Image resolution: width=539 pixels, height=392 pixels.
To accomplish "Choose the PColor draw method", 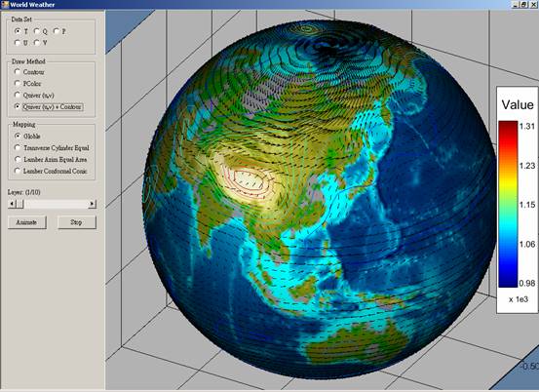I will point(18,83).
